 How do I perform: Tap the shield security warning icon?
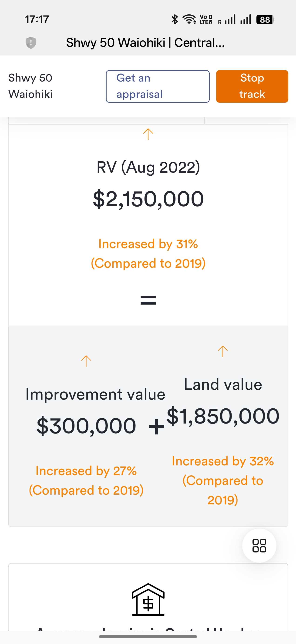click(31, 43)
